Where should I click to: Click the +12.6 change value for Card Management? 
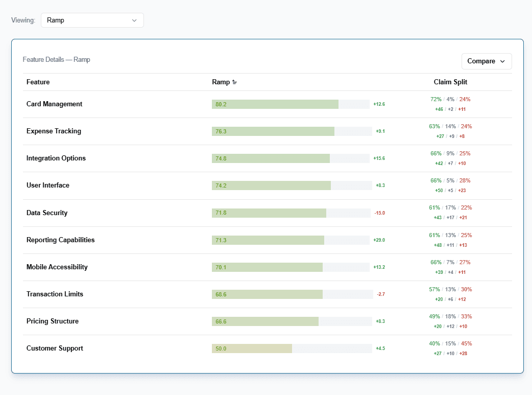[379, 104]
